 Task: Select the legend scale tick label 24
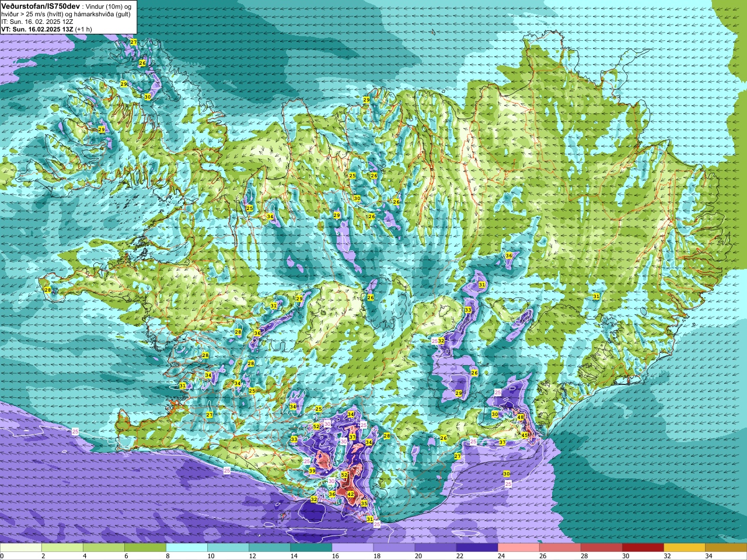pyautogui.click(x=501, y=556)
